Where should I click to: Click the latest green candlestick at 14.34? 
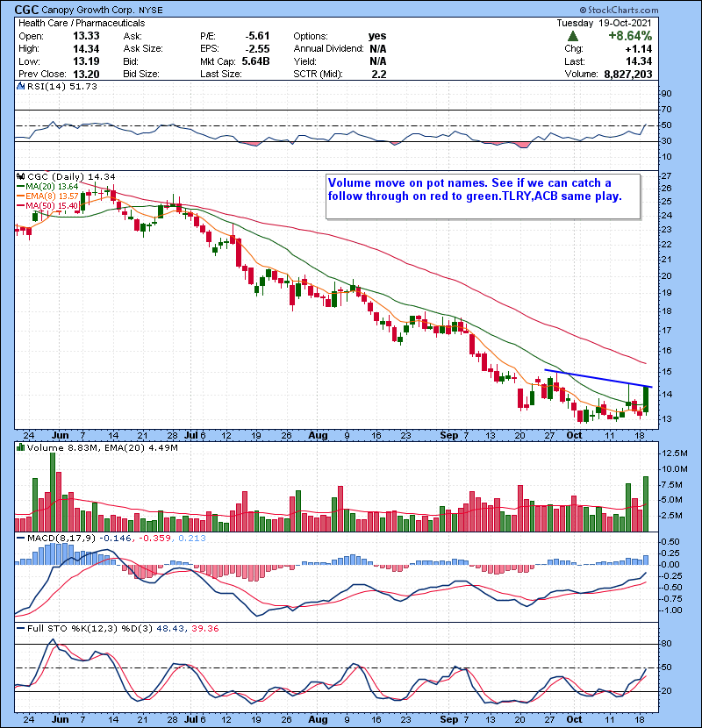pyautogui.click(x=646, y=399)
